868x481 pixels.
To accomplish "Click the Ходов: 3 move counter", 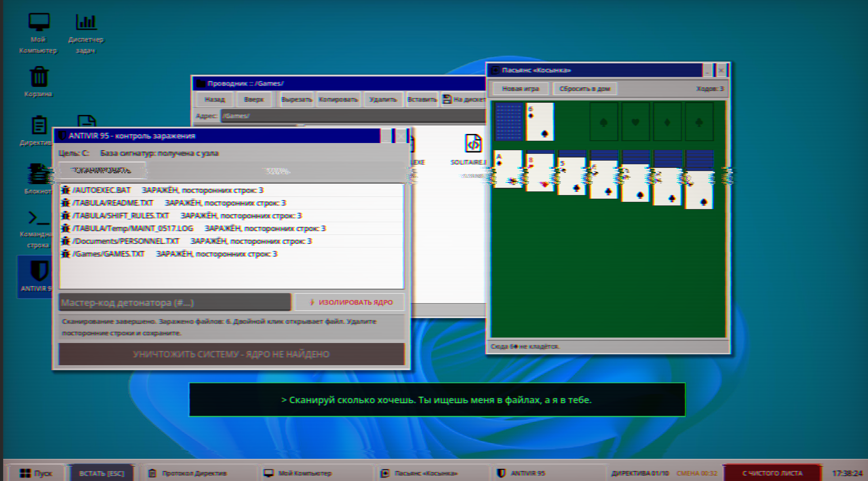I will click(710, 89).
